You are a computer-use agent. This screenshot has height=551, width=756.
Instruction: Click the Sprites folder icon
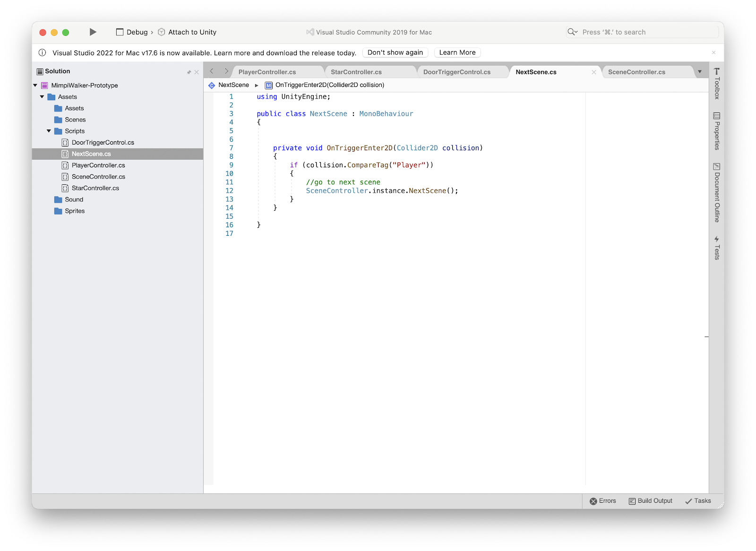(58, 211)
